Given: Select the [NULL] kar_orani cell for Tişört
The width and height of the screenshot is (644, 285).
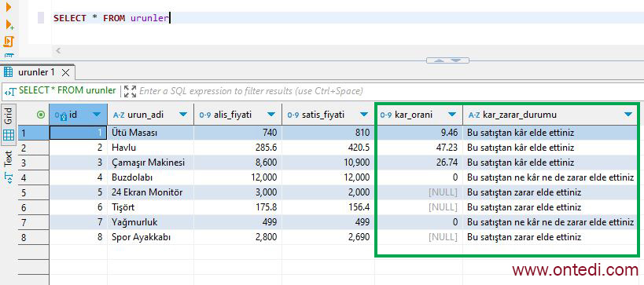Looking at the screenshot, I should 419,207.
